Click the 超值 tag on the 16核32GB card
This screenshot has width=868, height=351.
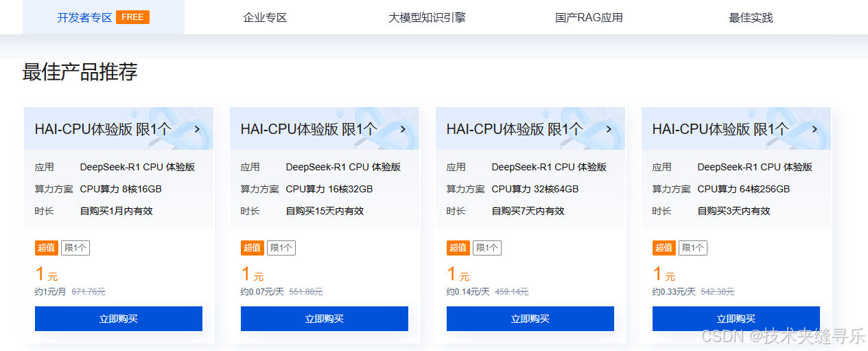[252, 248]
